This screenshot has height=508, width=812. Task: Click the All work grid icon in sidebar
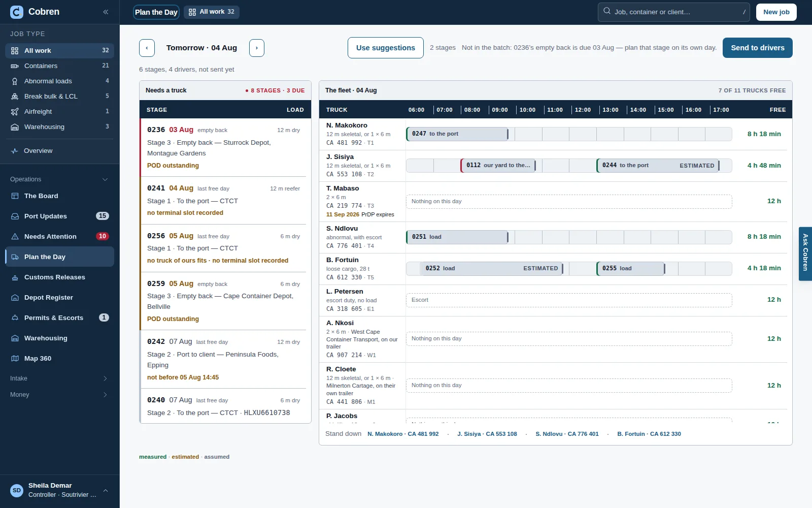(15, 51)
